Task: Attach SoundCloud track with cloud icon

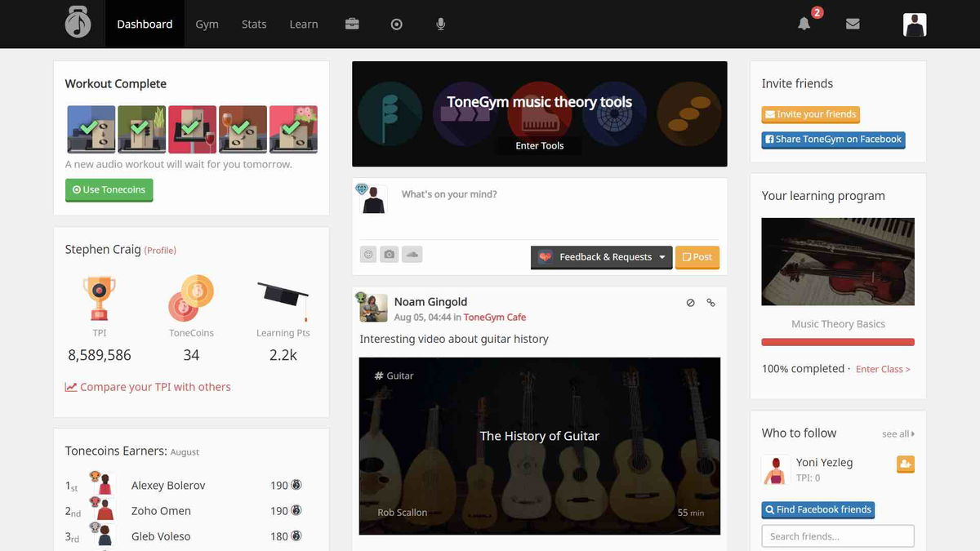Action: [412, 255]
